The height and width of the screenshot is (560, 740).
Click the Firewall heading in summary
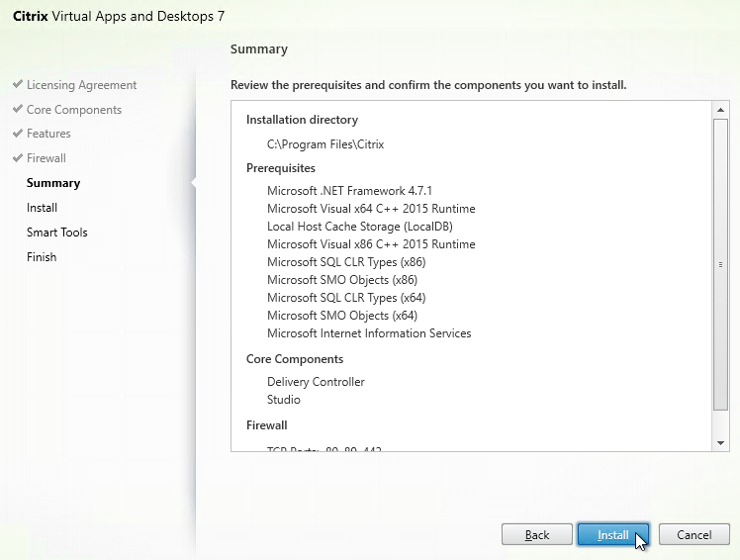coord(267,425)
